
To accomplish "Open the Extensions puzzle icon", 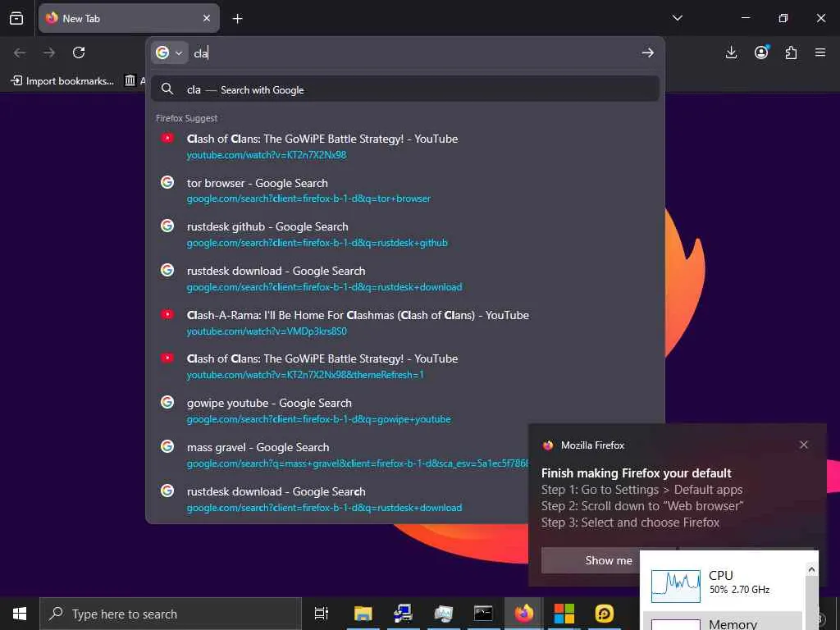I will 791,52.
